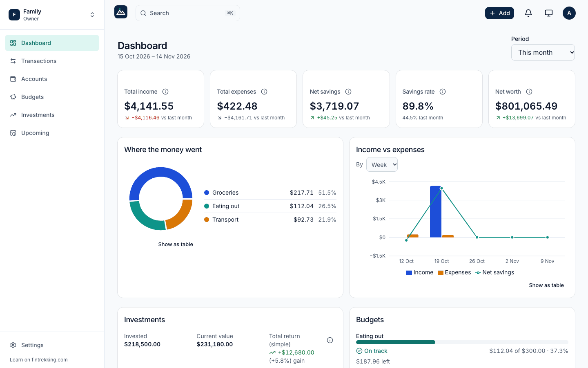Show the money breakdown as table

(176, 245)
